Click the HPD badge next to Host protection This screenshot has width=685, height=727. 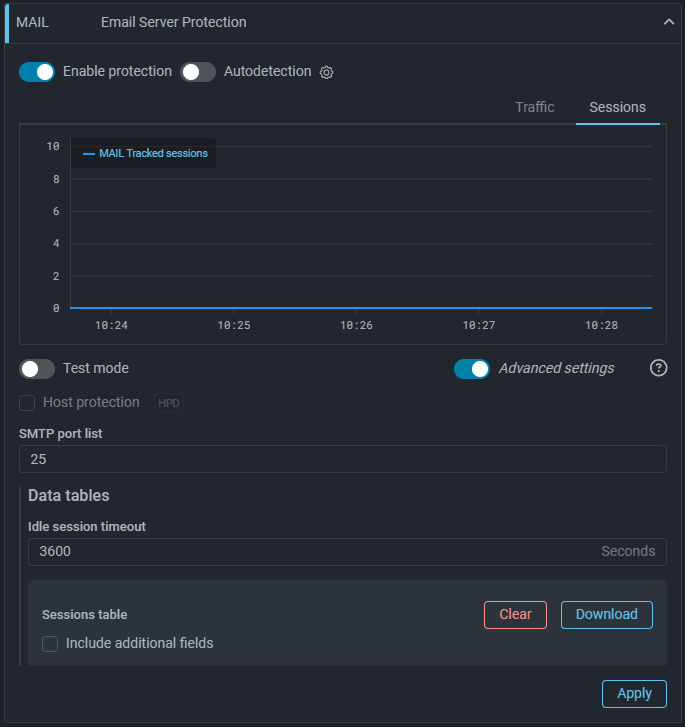click(x=169, y=403)
